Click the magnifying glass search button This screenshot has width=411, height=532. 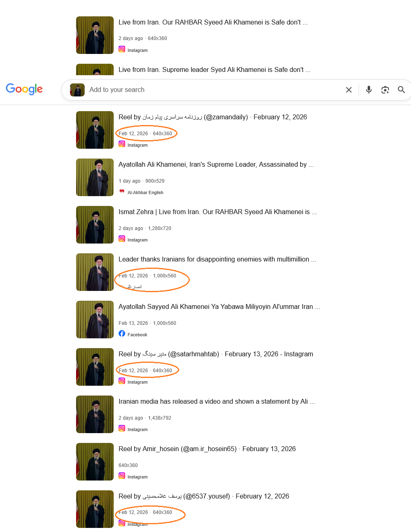[402, 90]
